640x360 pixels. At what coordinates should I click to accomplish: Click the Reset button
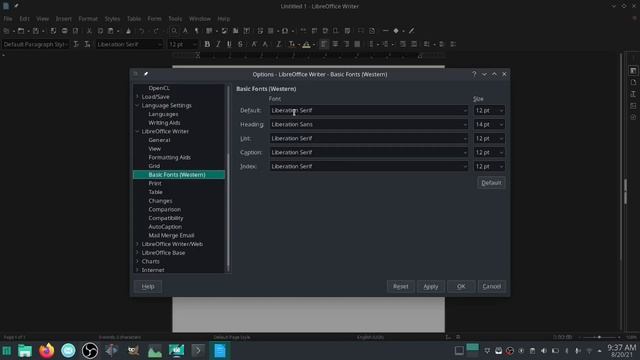coord(400,286)
